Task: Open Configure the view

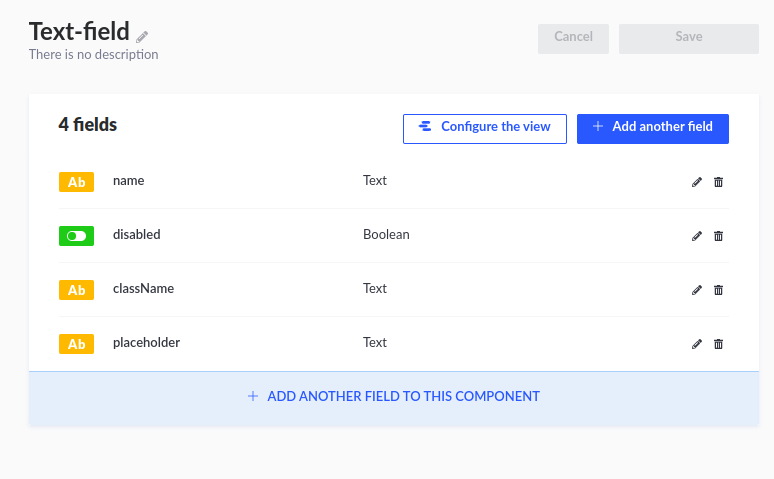Action: 485,129
